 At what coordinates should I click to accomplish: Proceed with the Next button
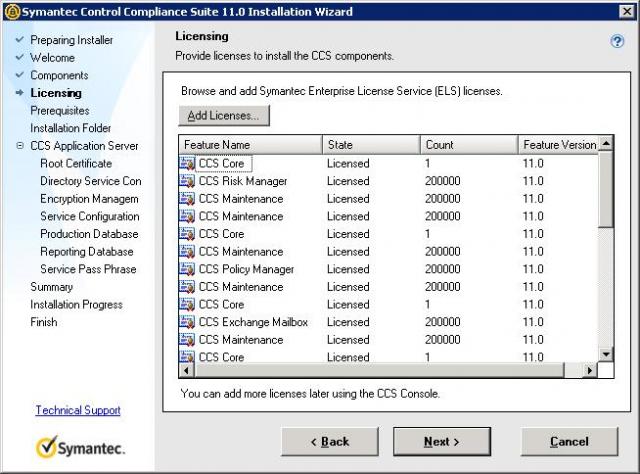click(x=442, y=442)
